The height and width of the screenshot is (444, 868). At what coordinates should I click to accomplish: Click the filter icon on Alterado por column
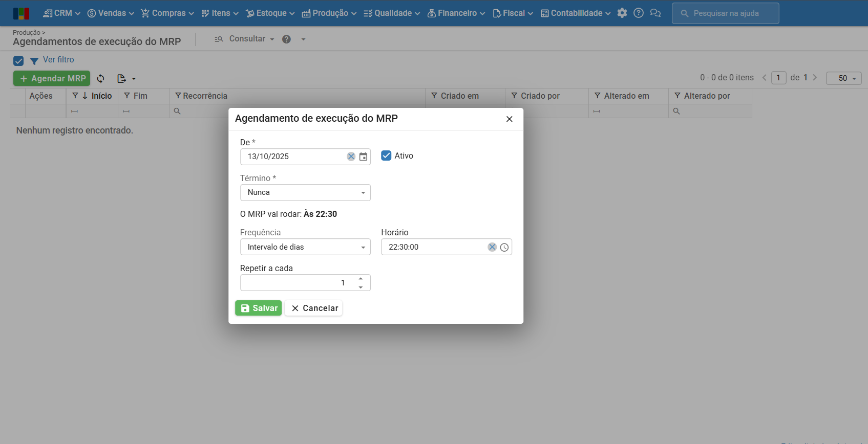click(x=678, y=96)
